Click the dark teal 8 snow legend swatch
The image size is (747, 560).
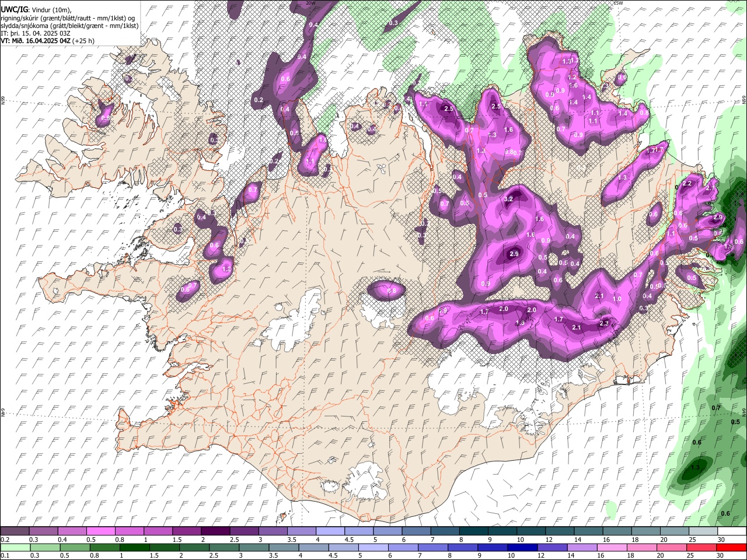click(473, 531)
